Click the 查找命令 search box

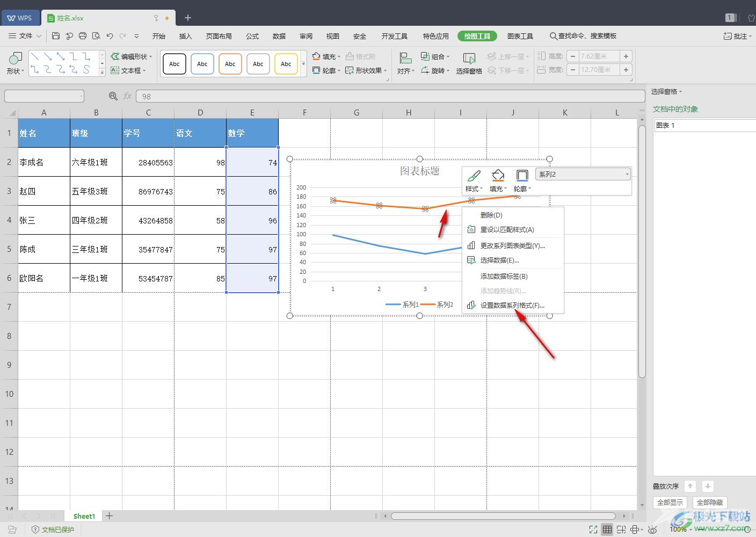[583, 36]
